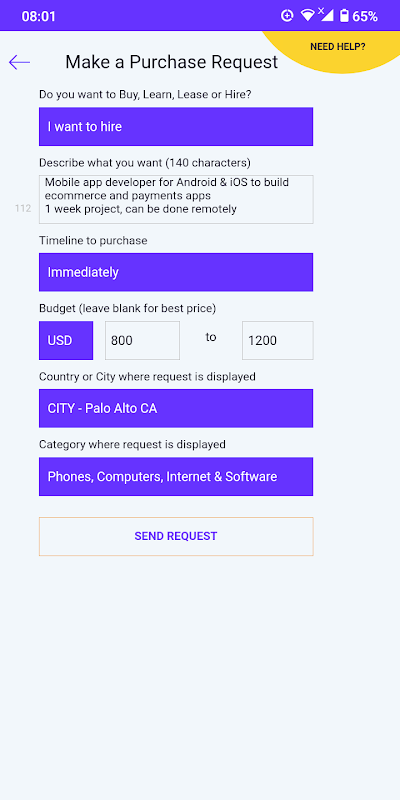This screenshot has height=800, width=400.
Task: Tap the cellular signal icon in status bar
Action: pyautogui.click(x=326, y=15)
